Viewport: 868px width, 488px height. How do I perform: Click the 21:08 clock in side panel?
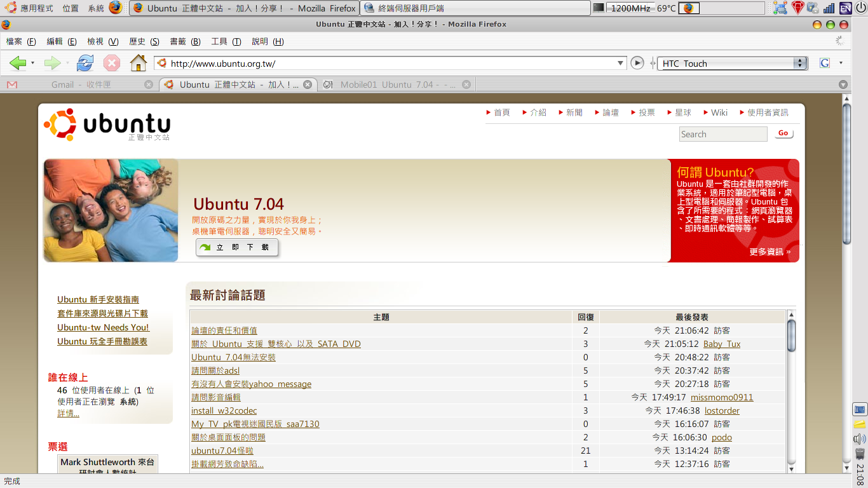coord(860,474)
